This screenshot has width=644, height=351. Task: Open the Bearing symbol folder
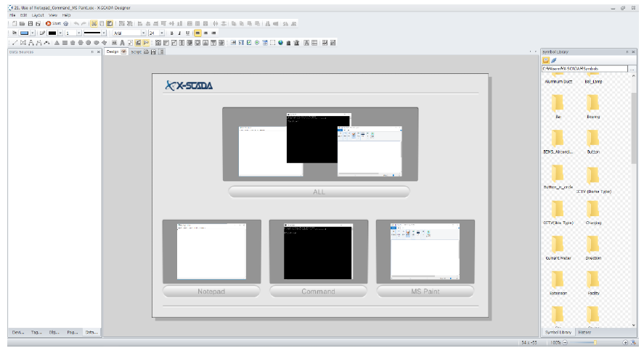592,106
